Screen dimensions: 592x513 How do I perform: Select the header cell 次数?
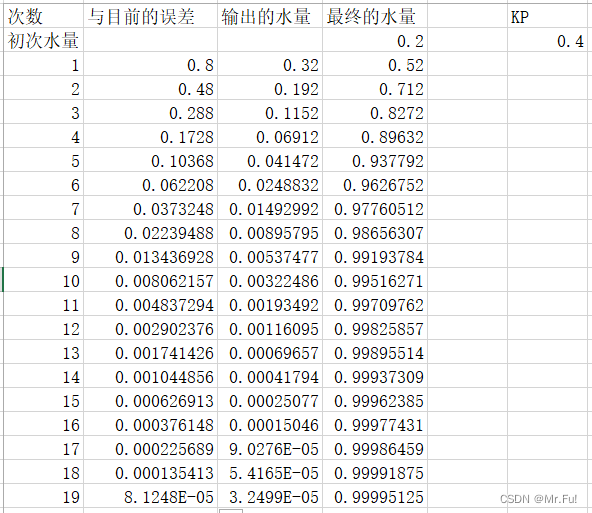click(x=43, y=16)
